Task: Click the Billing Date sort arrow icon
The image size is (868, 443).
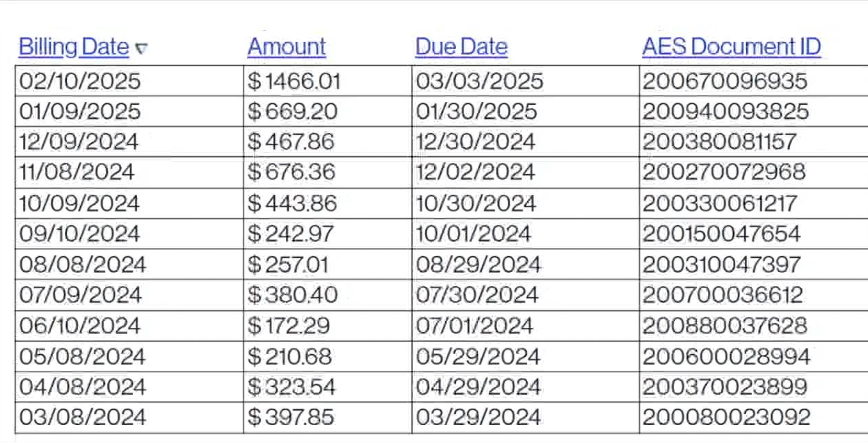Action: coord(141,48)
